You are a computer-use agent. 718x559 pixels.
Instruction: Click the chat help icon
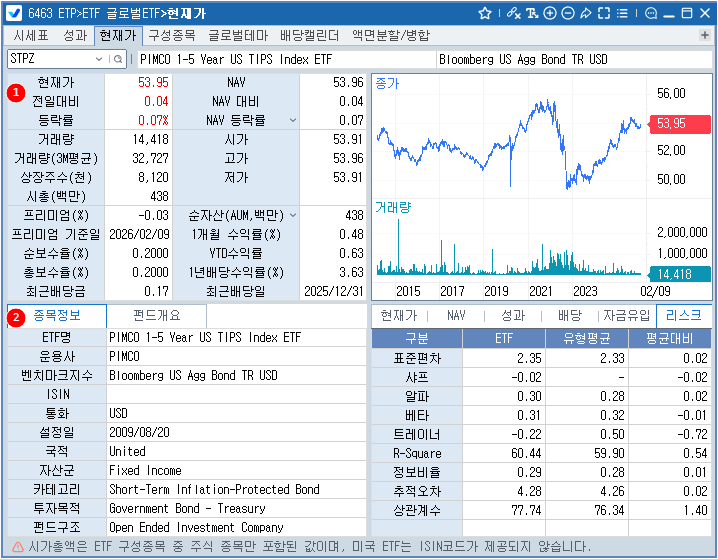(x=650, y=13)
